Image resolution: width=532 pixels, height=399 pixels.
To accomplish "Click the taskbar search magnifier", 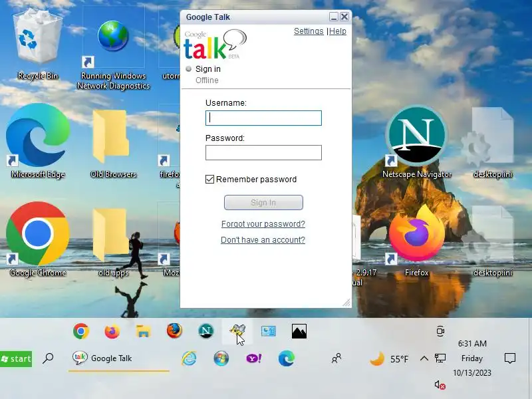I will pyautogui.click(x=48, y=358).
